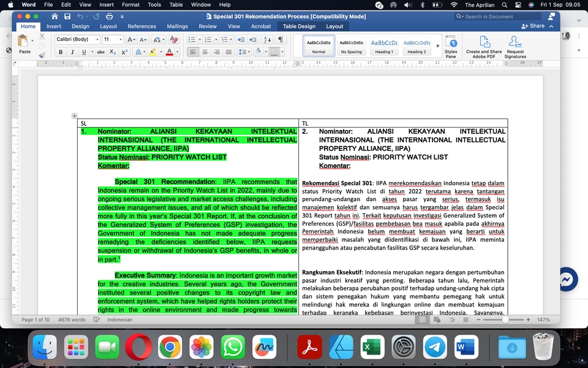Click the 4676 words count

click(72, 320)
